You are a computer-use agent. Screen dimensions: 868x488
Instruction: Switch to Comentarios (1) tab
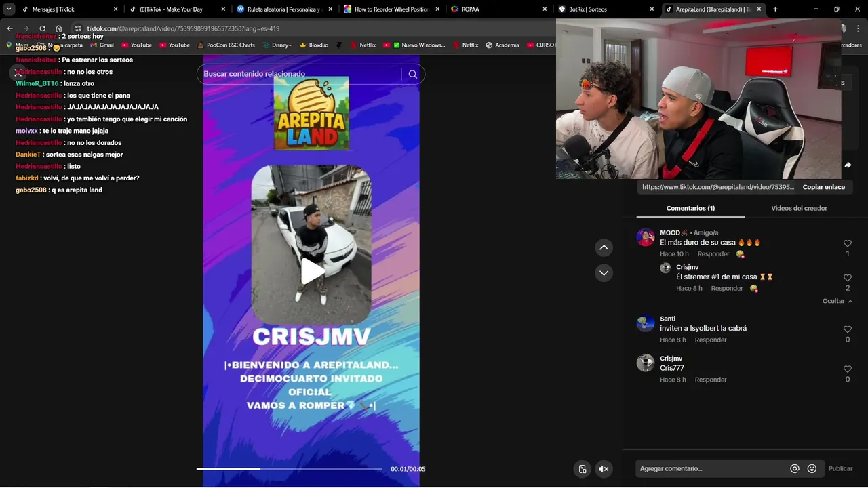pos(690,209)
